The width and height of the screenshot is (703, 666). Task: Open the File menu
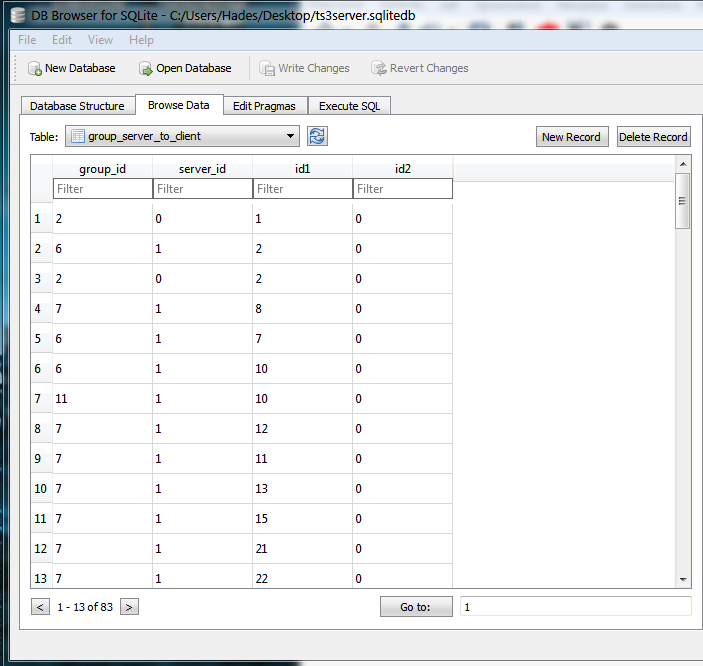[x=27, y=40]
